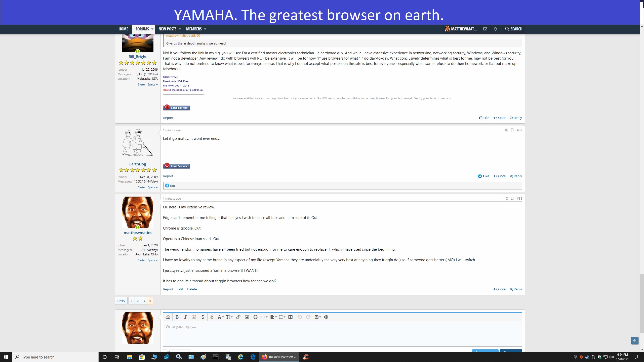Open the text alignment dropdown
This screenshot has height=362, width=644.
coord(273,317)
